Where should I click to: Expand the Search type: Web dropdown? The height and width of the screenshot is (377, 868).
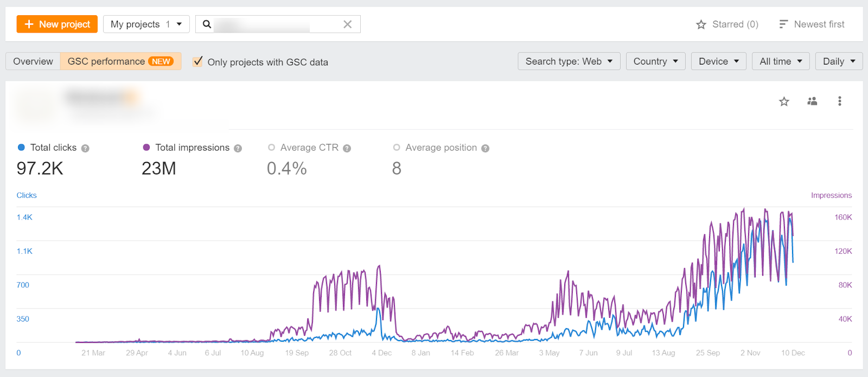coord(569,61)
